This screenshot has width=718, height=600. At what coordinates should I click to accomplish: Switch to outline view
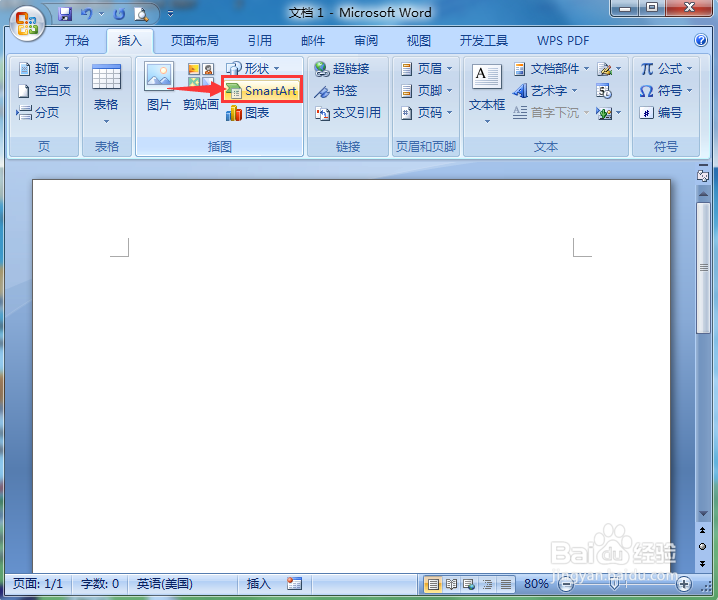(x=487, y=584)
